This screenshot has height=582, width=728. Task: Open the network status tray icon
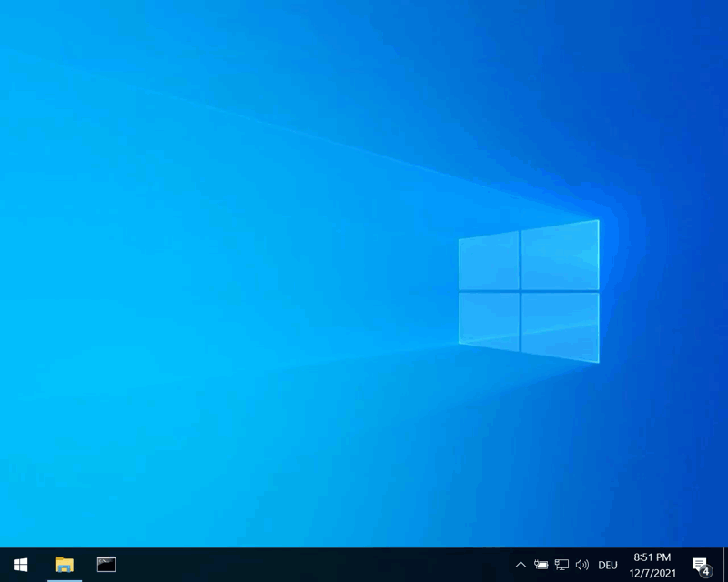[561, 565]
